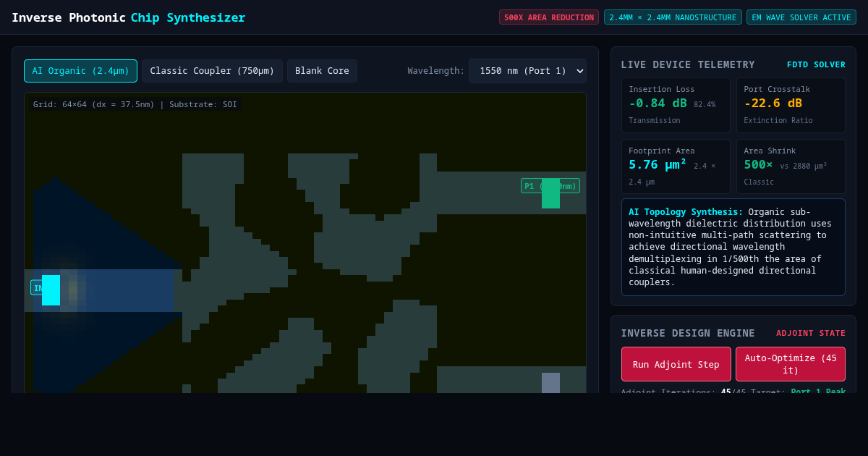Image resolution: width=868 pixels, height=456 pixels.
Task: Click the Area Shrink value 500×
Action: coord(758,164)
